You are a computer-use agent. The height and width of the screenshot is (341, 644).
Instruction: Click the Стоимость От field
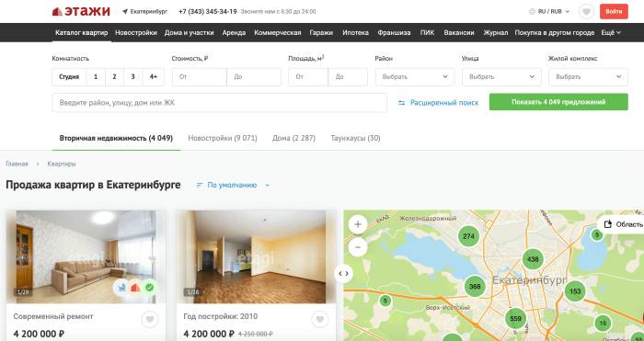pyautogui.click(x=200, y=76)
